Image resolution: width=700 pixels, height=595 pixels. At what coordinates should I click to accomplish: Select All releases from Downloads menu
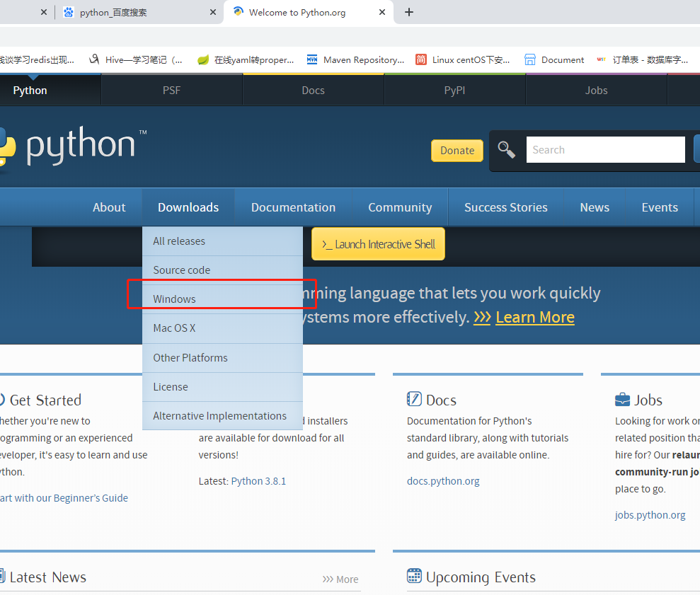[222, 241]
